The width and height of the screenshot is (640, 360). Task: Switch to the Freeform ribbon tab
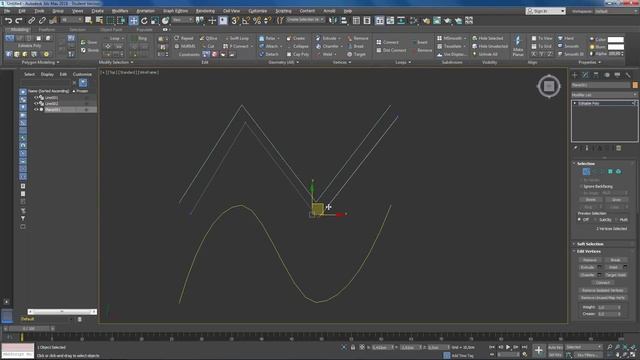tap(47, 30)
